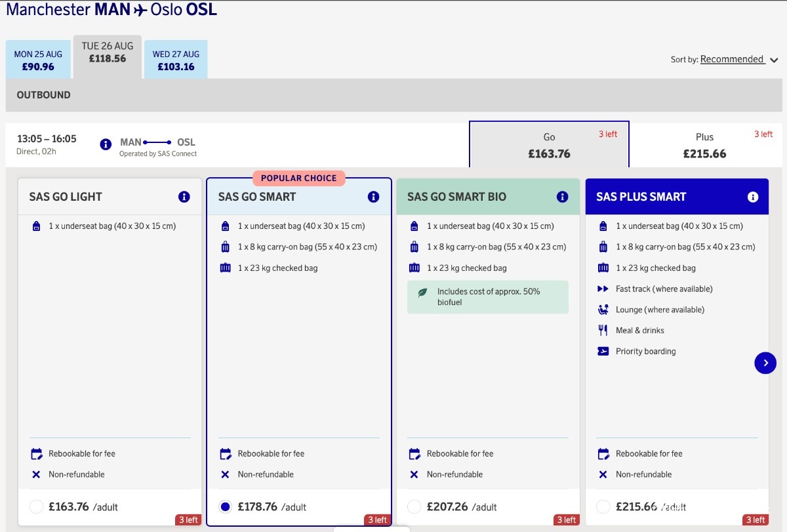
Task: Switch to MON 25 AUG date tab
Action: pyautogui.click(x=38, y=60)
